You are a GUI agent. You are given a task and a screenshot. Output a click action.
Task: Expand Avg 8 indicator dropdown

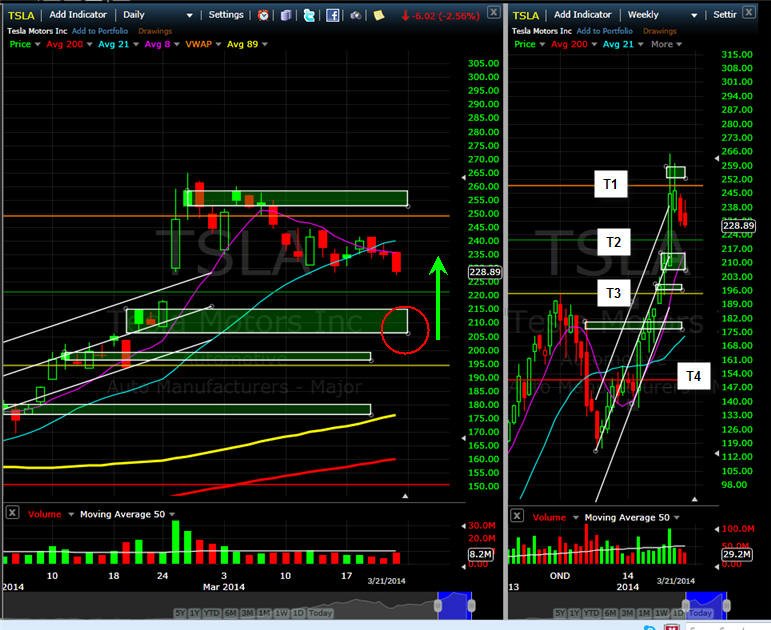tap(177, 44)
